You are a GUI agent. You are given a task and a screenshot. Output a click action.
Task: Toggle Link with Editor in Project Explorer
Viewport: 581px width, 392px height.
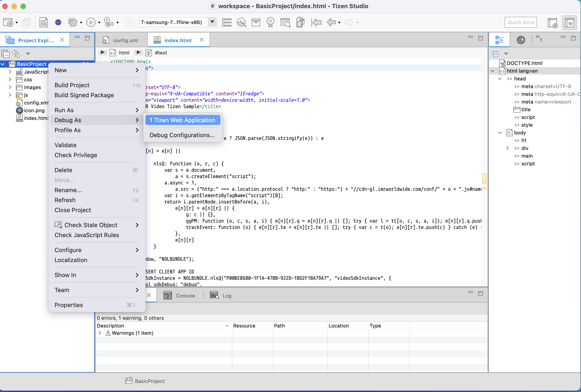coord(17,53)
